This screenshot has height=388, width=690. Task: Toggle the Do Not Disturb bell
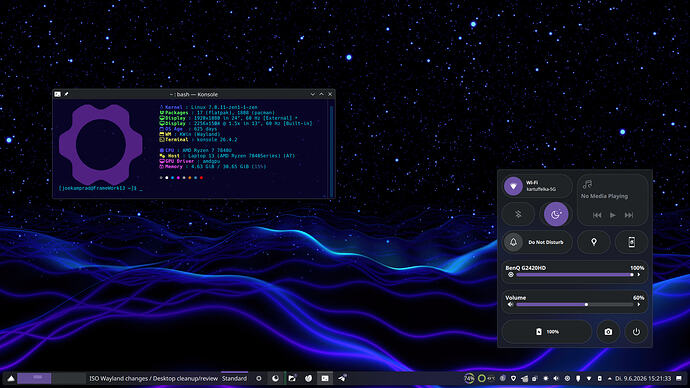coord(513,242)
